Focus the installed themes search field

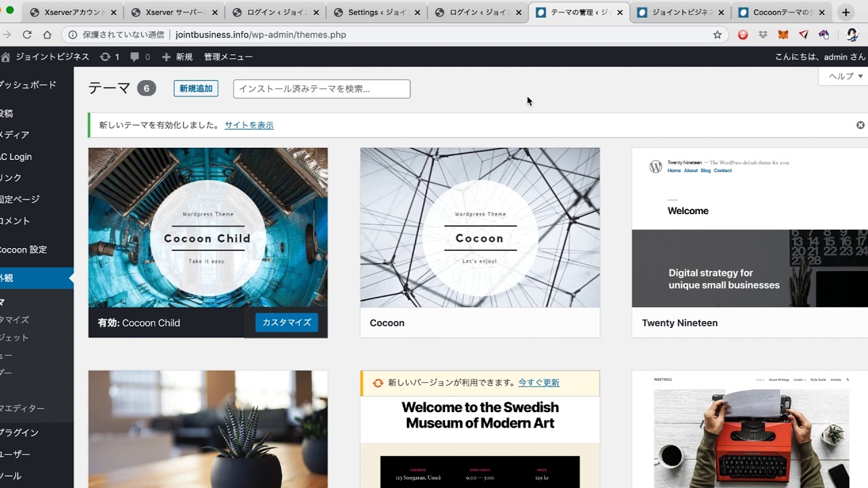pyautogui.click(x=321, y=89)
